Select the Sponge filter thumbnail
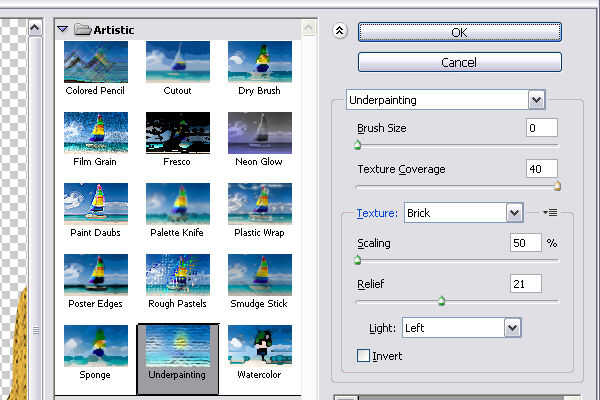The image size is (600, 400). (96, 346)
